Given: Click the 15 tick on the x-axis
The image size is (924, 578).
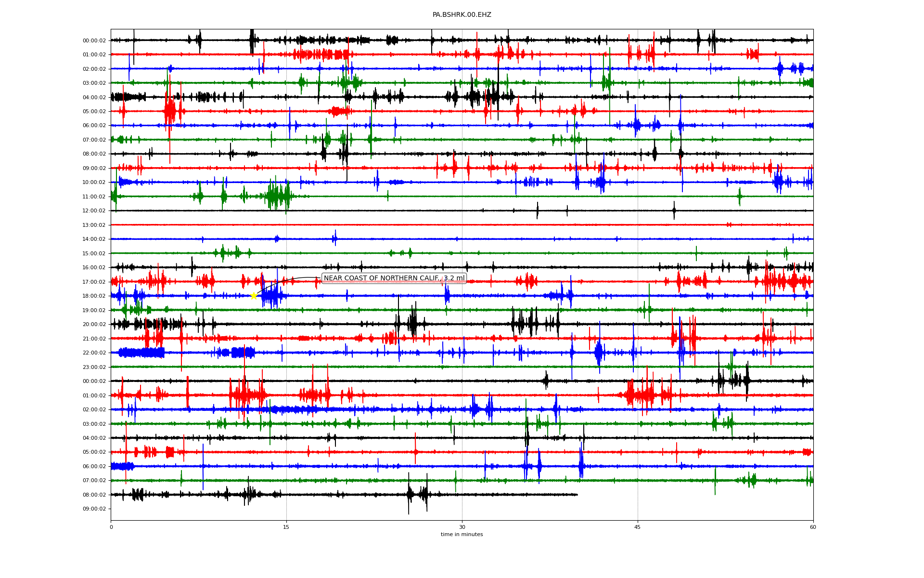Looking at the screenshot, I should point(286,527).
